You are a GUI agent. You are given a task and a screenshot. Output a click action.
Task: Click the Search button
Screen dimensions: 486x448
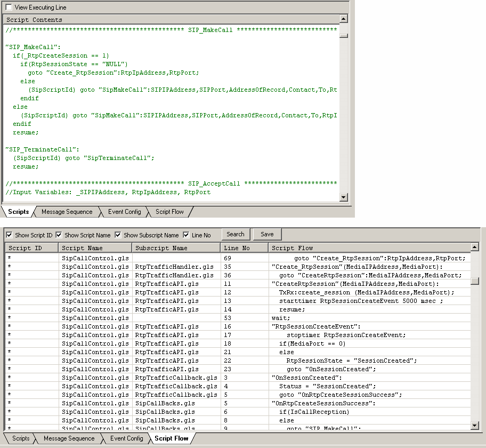coord(236,234)
